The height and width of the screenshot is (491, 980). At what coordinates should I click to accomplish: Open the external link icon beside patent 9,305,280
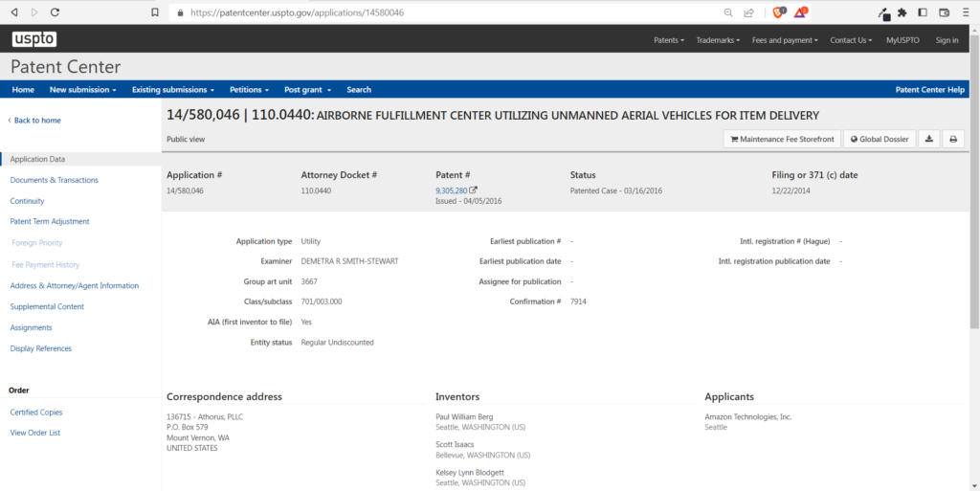[473, 190]
